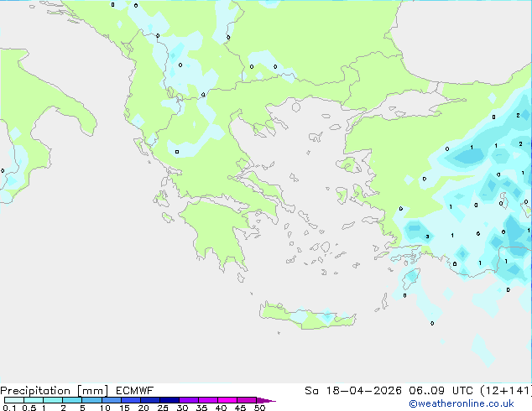The image size is (532, 411).
Task: Select the 'Precipitation [mm]' title text
Action: tap(55, 391)
